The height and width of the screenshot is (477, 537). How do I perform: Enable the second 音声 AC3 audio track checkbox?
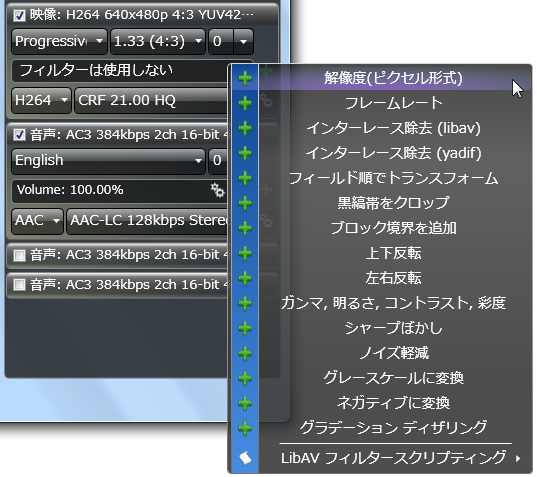(x=19, y=255)
